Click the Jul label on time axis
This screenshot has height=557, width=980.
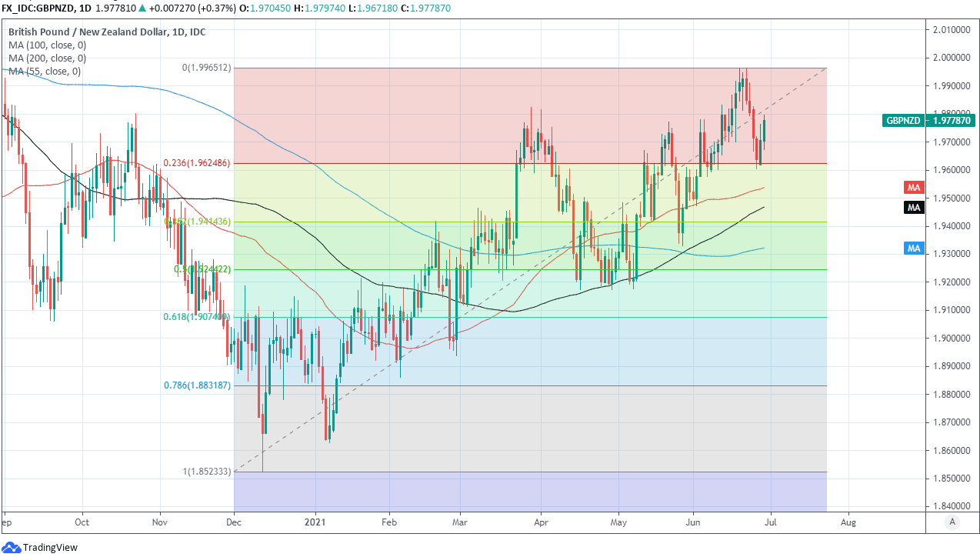[x=769, y=522]
